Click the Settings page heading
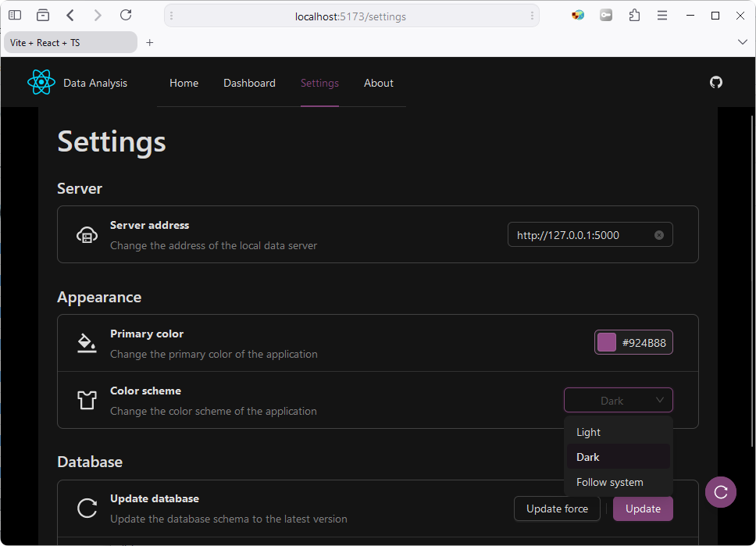The height and width of the screenshot is (546, 756). (x=112, y=141)
